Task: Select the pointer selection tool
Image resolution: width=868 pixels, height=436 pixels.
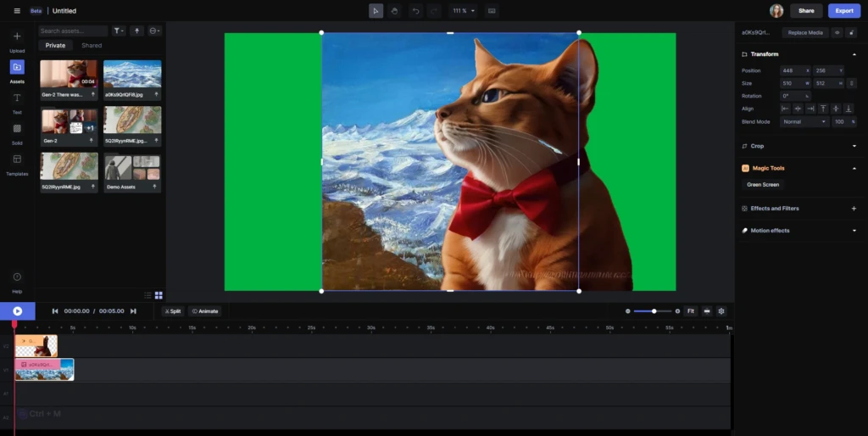Action: [376, 10]
